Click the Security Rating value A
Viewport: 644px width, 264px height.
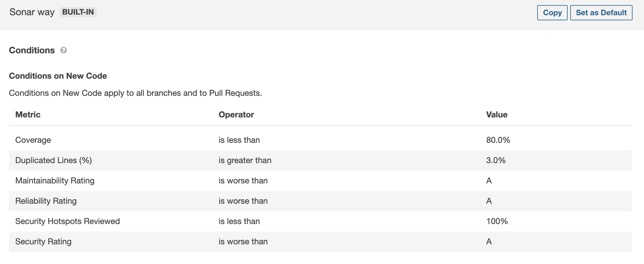[489, 241]
